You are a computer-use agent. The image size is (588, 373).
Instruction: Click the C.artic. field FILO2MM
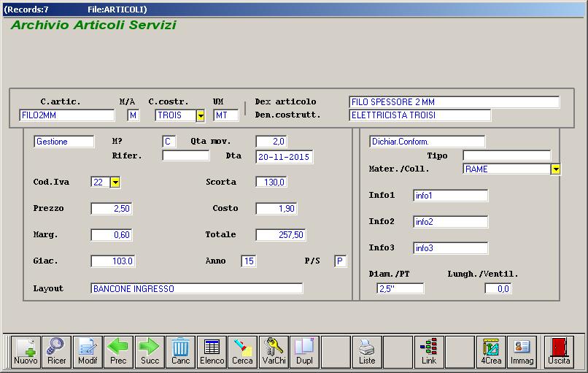click(66, 115)
